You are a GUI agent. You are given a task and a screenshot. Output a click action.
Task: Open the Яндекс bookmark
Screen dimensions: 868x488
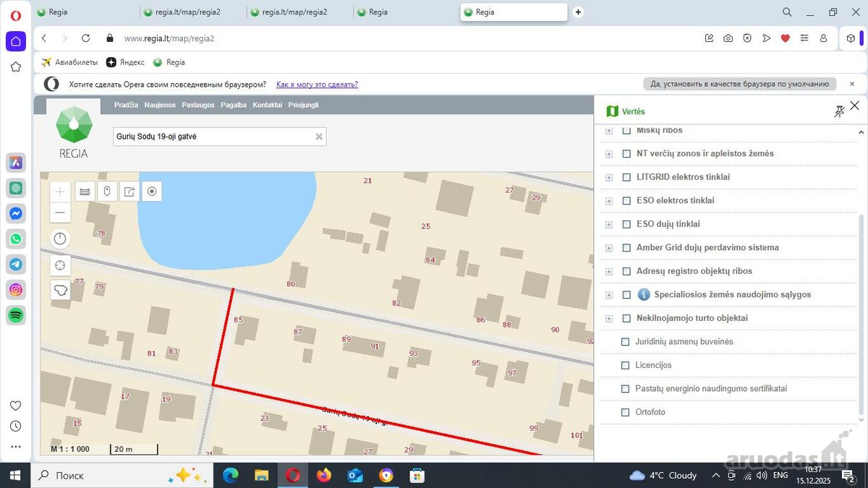(x=126, y=62)
